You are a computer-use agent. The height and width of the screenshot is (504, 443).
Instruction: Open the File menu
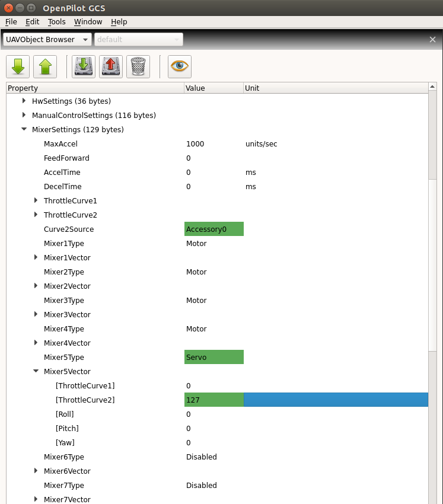(11, 22)
